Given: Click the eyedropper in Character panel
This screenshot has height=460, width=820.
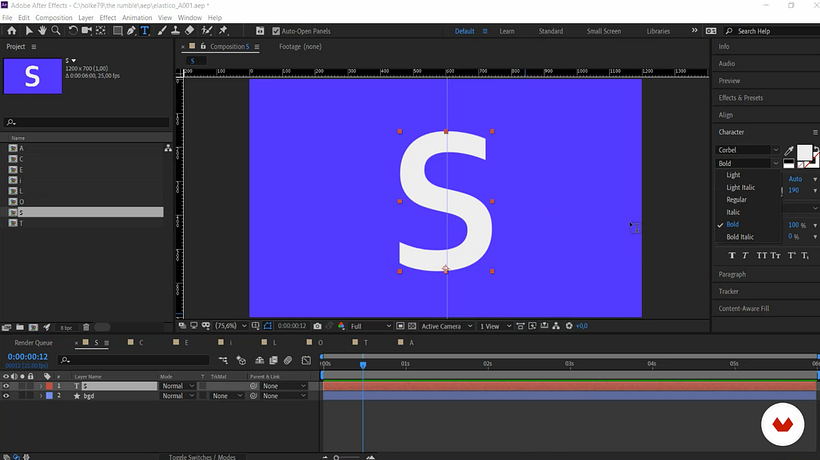Looking at the screenshot, I should [x=789, y=152].
